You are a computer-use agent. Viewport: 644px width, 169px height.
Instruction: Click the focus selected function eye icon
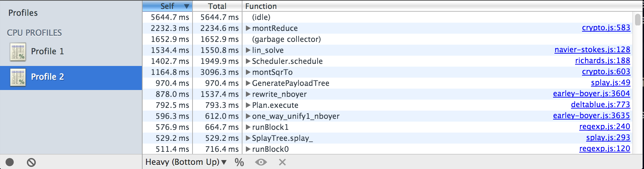[261, 162]
